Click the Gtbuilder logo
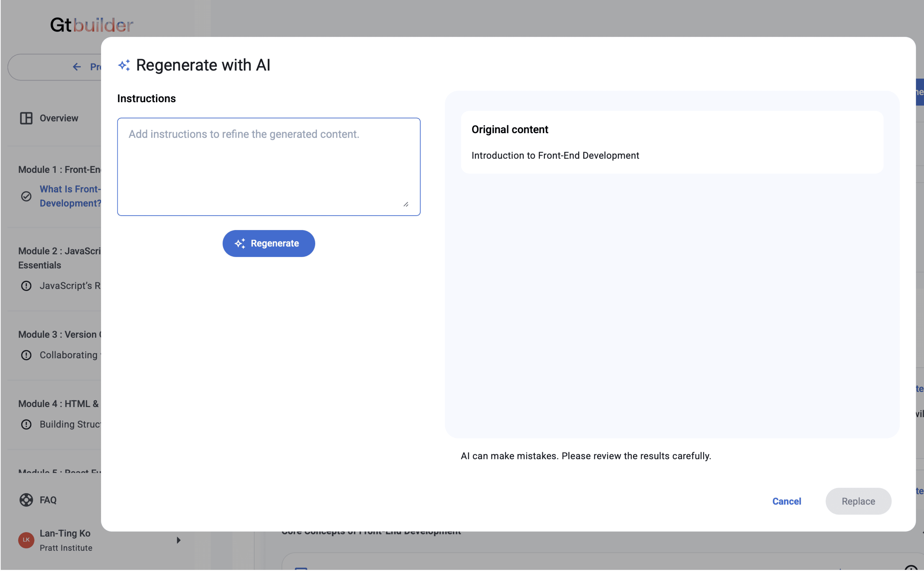This screenshot has width=924, height=572. tap(91, 25)
